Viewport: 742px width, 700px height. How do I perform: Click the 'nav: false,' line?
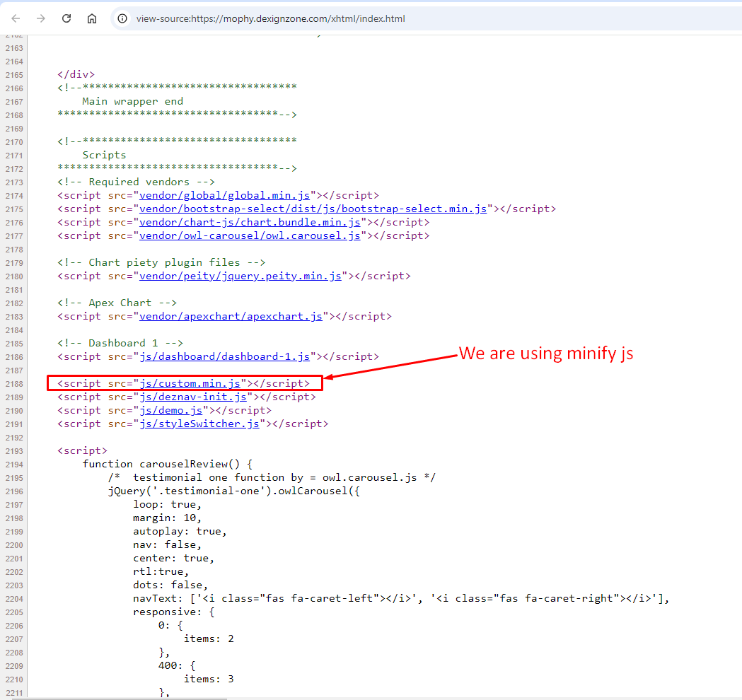point(167,545)
